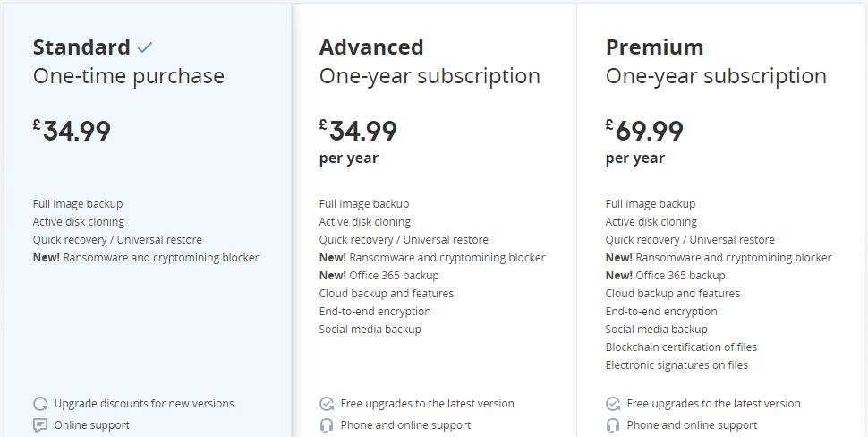The image size is (868, 437).
Task: Select the Standard plan heading
Action: pyautogui.click(x=81, y=47)
